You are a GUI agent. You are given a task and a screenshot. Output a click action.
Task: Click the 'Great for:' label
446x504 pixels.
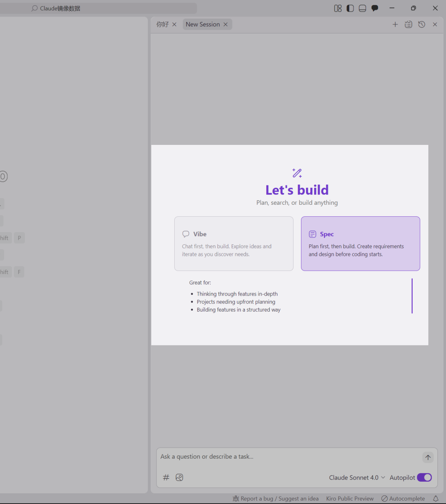(x=200, y=283)
